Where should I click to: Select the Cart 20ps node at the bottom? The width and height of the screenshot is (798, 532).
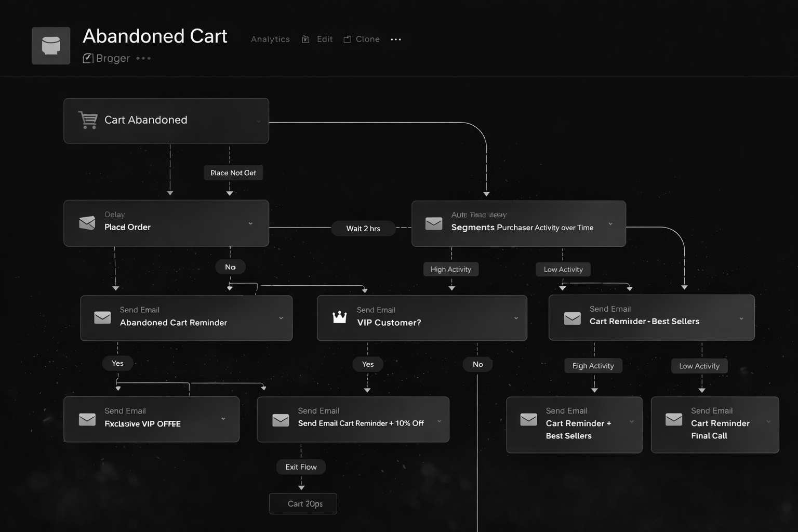click(303, 503)
